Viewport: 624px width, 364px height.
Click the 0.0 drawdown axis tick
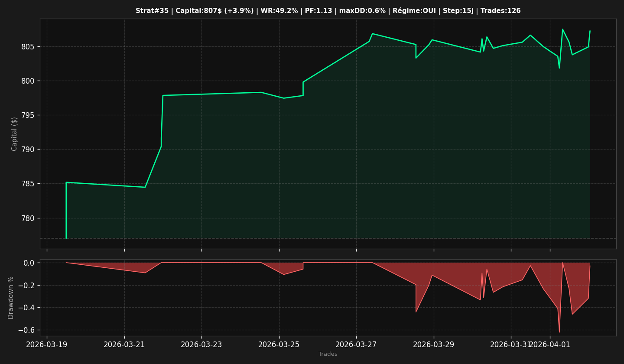[29, 263]
